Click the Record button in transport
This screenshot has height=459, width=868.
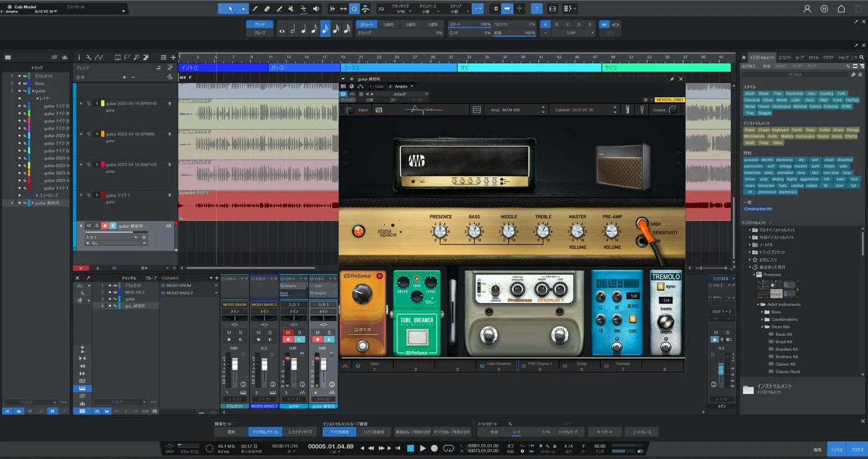[x=435, y=448]
